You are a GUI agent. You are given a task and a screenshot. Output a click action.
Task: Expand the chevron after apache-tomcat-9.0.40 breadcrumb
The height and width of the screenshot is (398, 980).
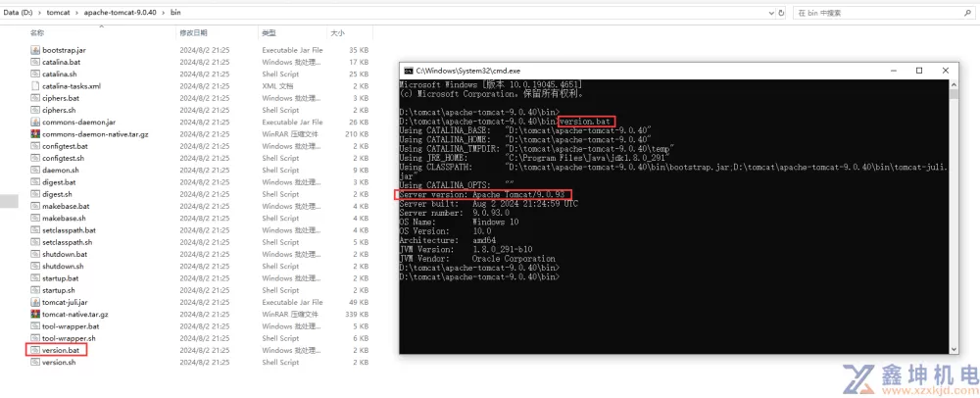pos(165,13)
